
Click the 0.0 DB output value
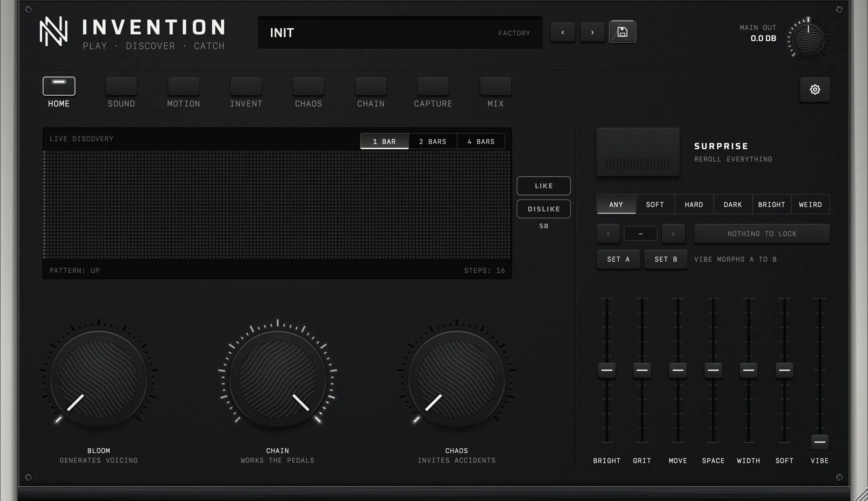tap(763, 38)
